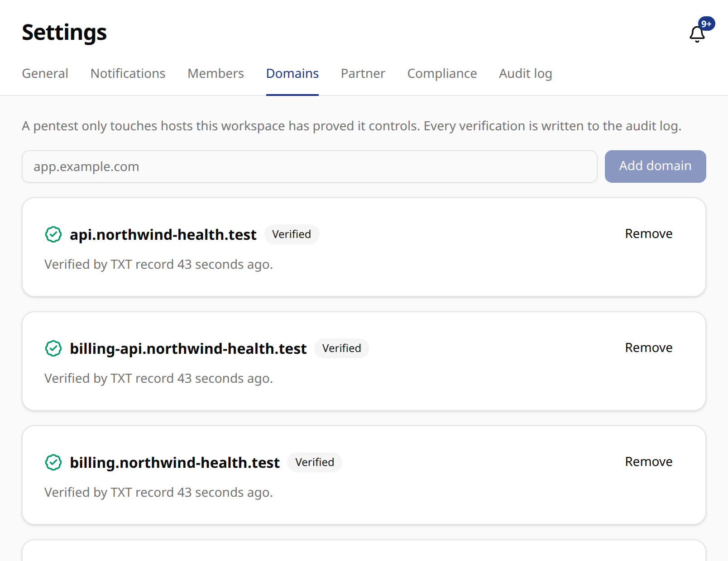The height and width of the screenshot is (561, 728).
Task: Click the Verified badge for api.northwind-health.test
Action: point(292,234)
